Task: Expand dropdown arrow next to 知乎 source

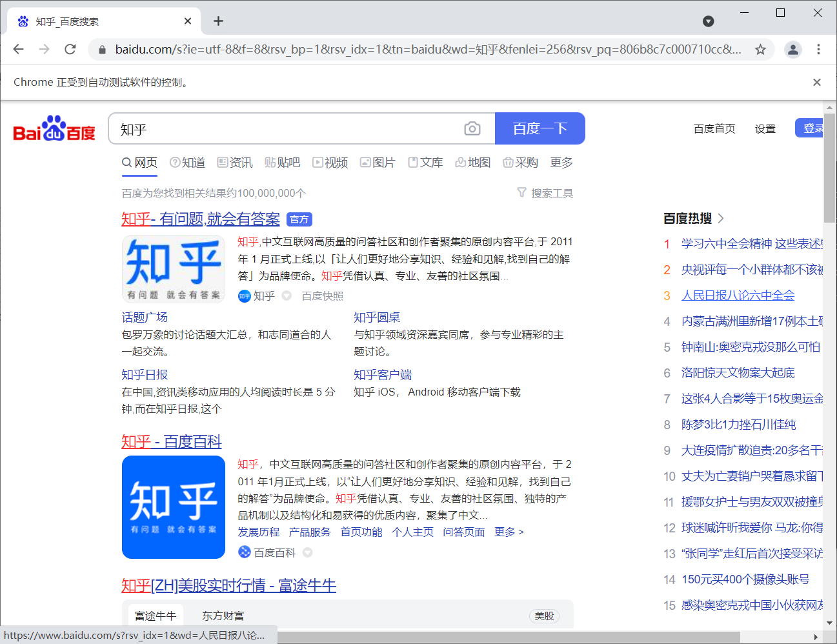Action: tap(287, 296)
